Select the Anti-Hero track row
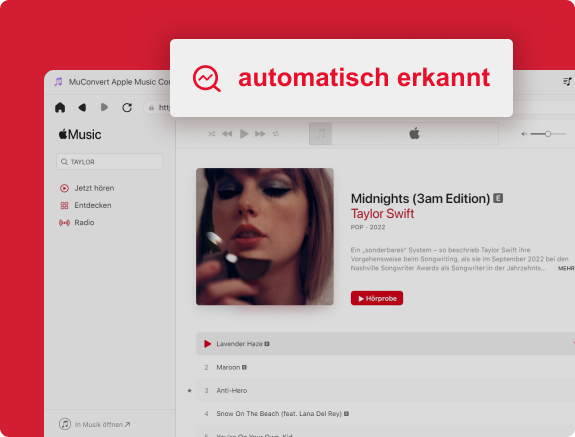Image resolution: width=575 pixels, height=437 pixels. 385,390
